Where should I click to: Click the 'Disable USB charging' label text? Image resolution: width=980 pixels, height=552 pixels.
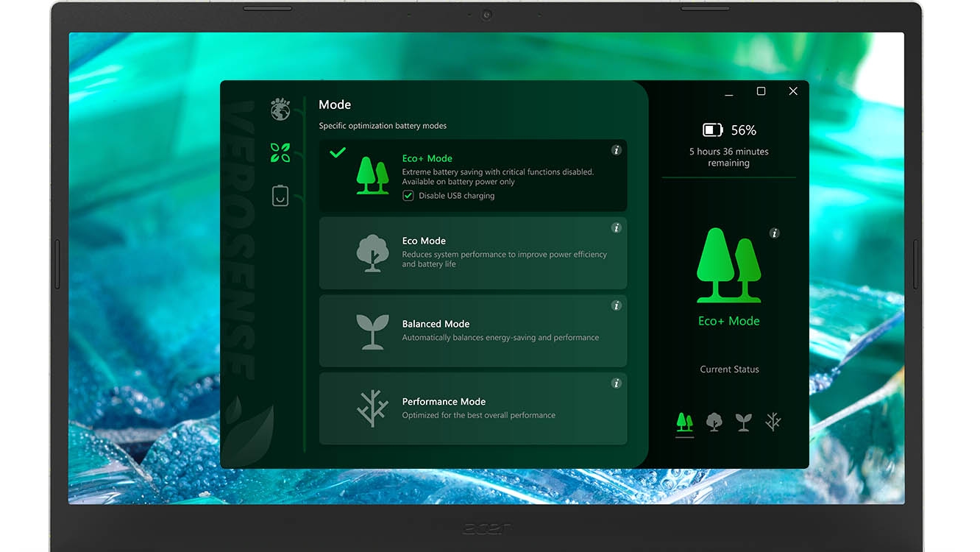tap(456, 196)
